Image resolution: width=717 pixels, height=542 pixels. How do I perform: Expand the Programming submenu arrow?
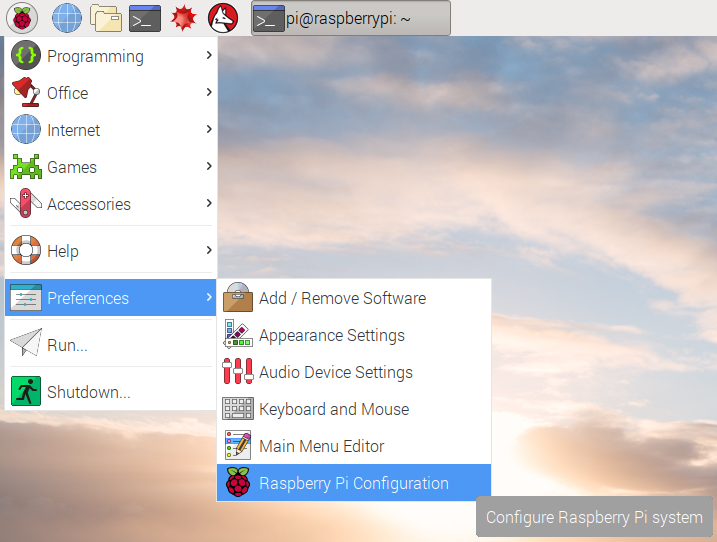(x=209, y=55)
